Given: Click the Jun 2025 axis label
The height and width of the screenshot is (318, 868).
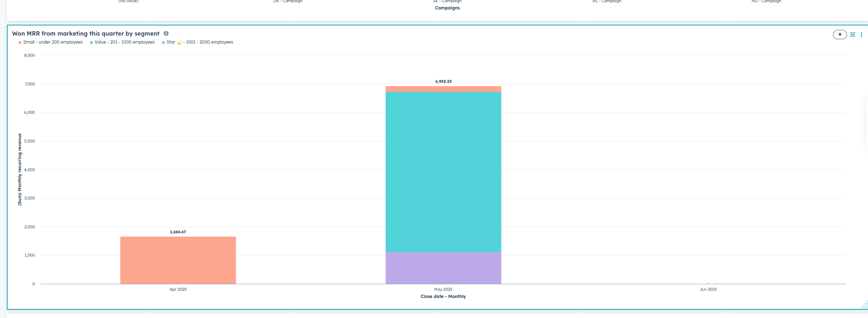Looking at the screenshot, I should coord(708,289).
